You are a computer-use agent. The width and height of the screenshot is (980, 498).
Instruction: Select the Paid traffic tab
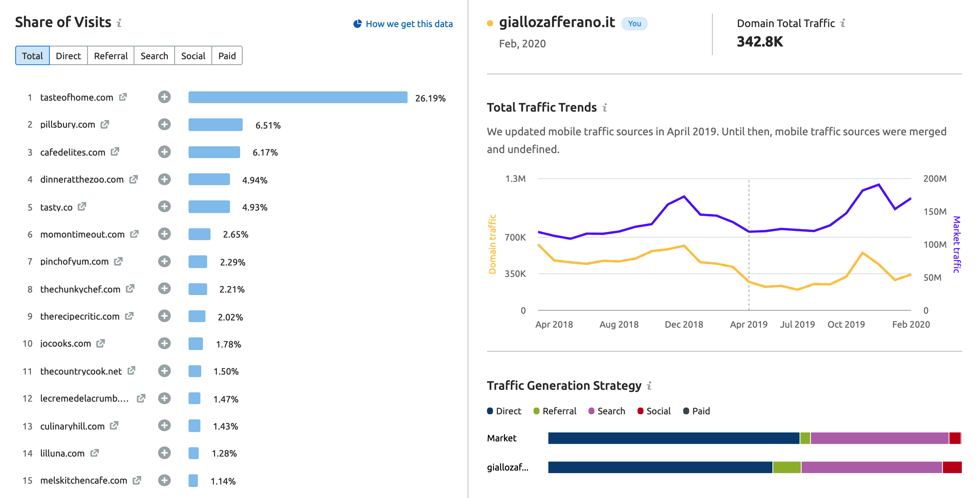(227, 56)
